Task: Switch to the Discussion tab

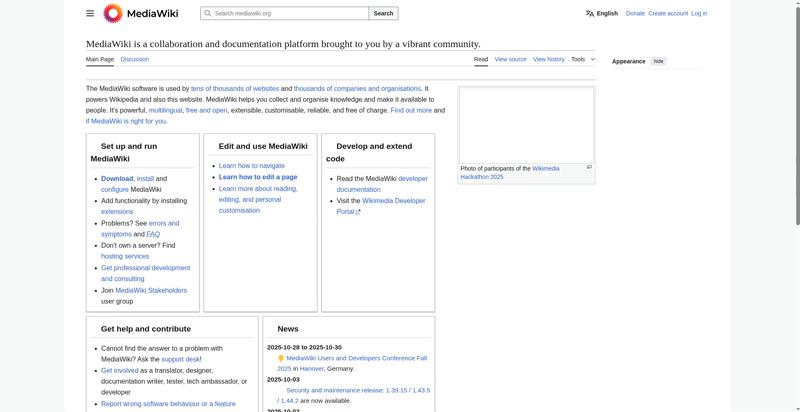Action: click(x=134, y=59)
